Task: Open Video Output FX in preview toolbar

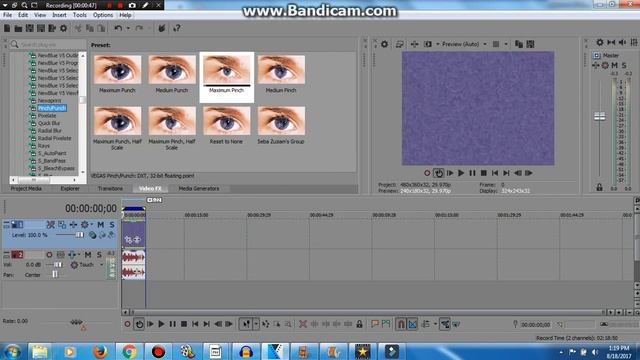Action: [414, 44]
